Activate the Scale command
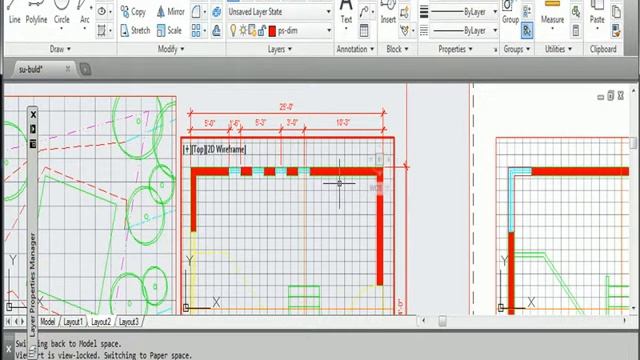The width and height of the screenshot is (640, 360). [x=169, y=30]
